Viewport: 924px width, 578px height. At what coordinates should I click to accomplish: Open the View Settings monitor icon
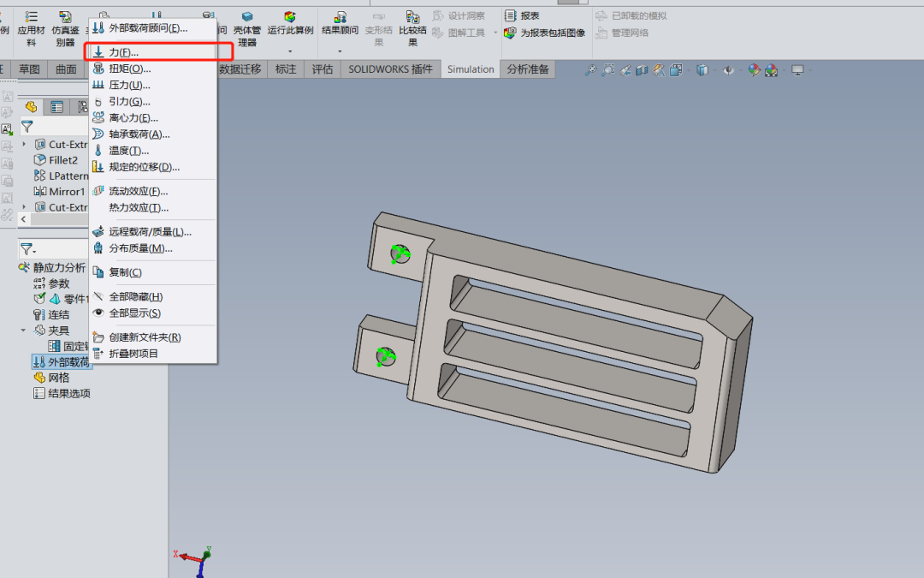(797, 70)
